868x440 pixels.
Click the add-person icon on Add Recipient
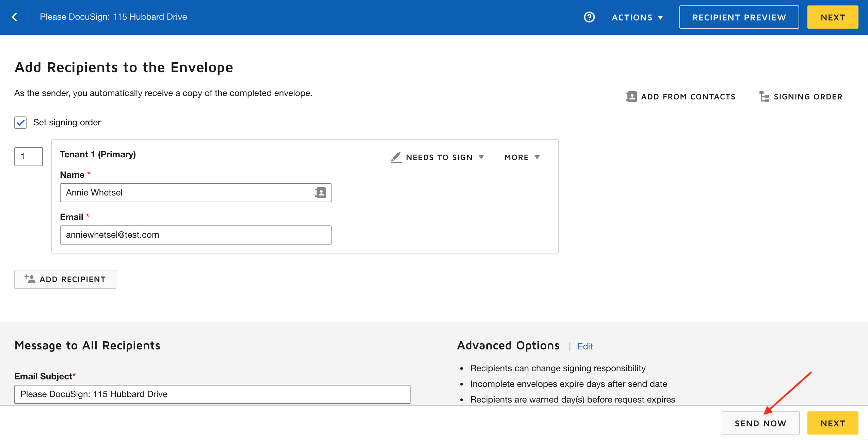[x=30, y=279]
